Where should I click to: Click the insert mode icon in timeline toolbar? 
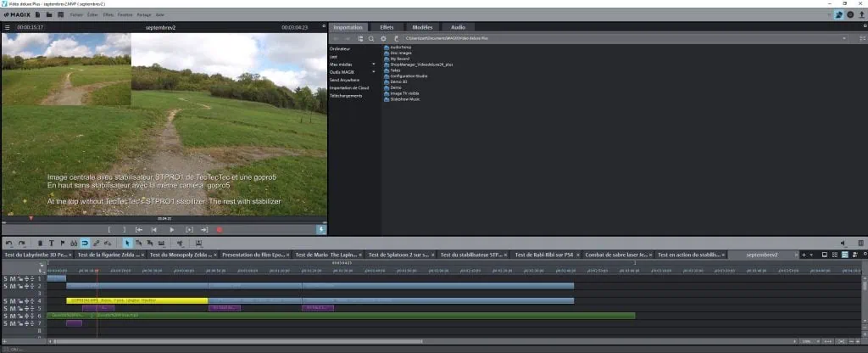198,244
